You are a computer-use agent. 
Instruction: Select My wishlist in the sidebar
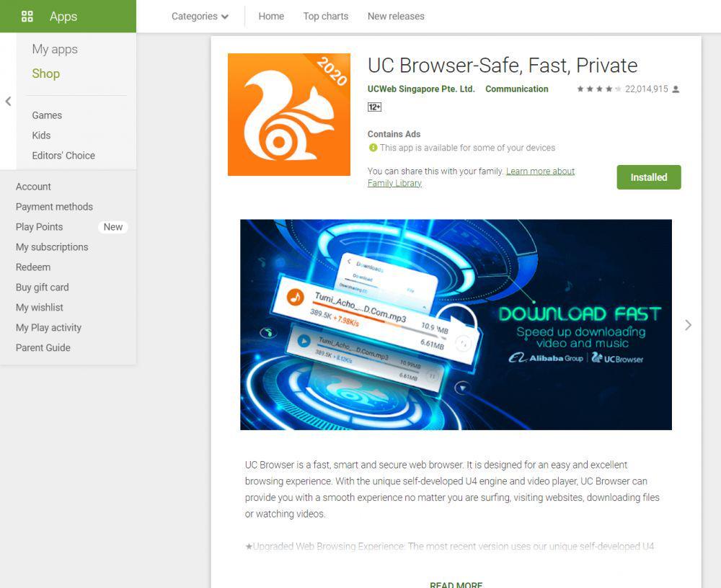click(40, 307)
